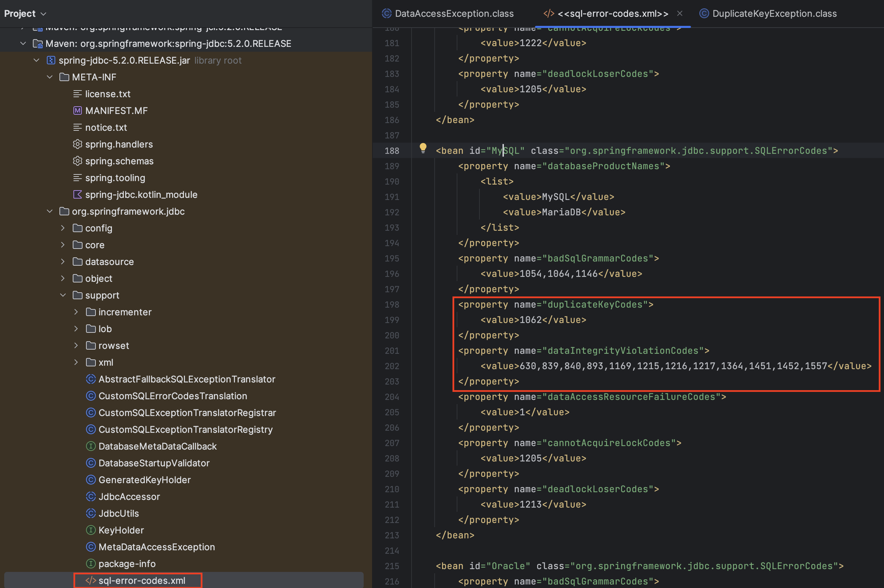Expand the xml folder
884x588 pixels.
tap(76, 362)
